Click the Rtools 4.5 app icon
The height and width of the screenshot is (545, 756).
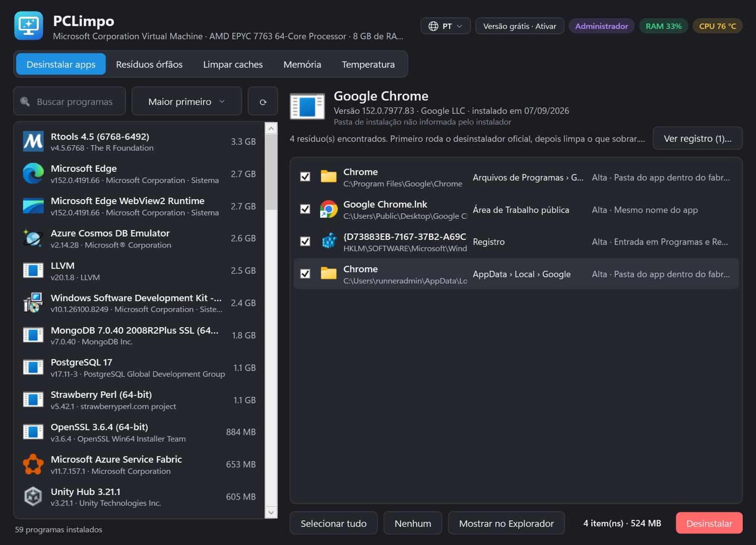click(33, 142)
